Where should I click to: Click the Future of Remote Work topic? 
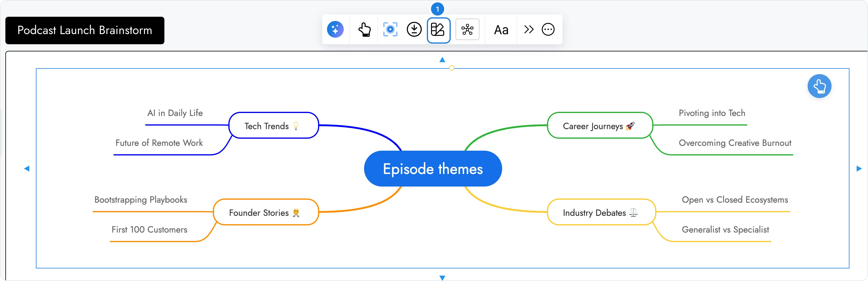click(x=159, y=143)
